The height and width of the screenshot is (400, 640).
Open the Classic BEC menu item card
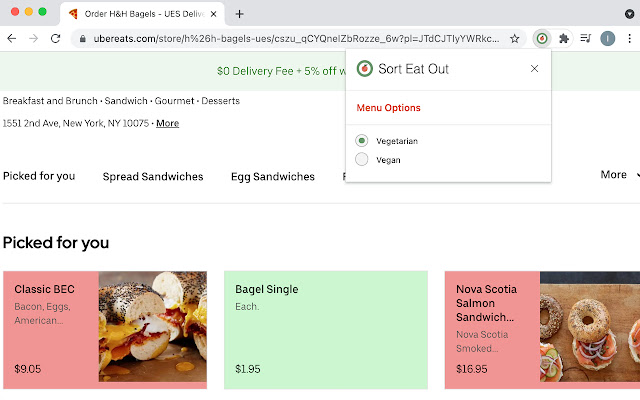click(x=105, y=328)
